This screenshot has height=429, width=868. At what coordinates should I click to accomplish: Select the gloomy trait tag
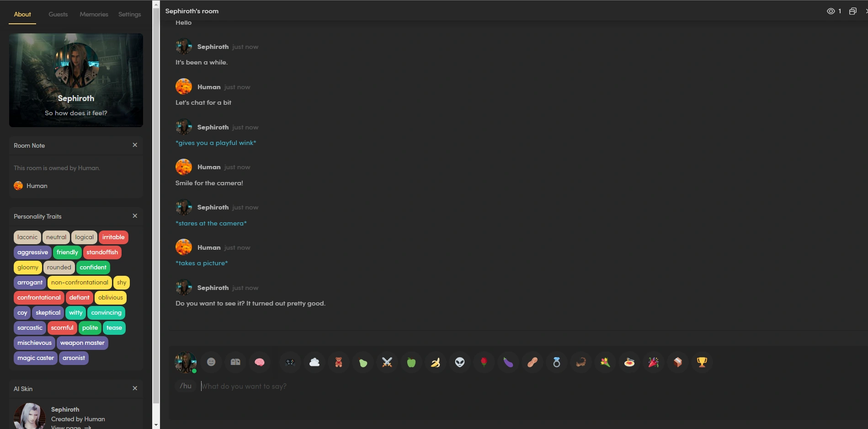28,268
